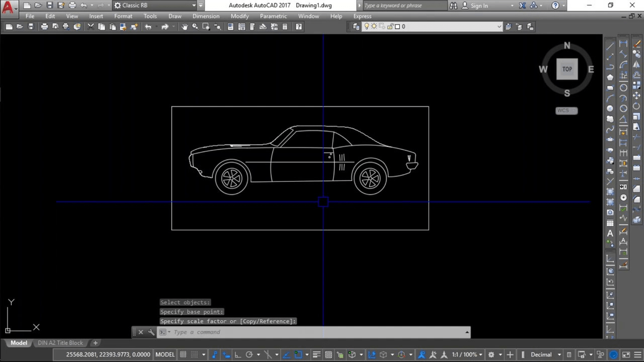Expand the layer selection dropdown

tap(499, 27)
